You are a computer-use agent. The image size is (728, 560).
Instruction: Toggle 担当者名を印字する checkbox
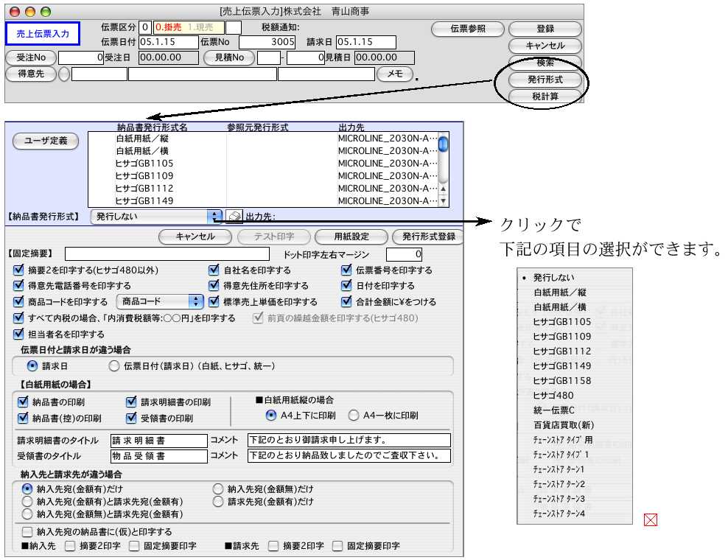click(18, 334)
